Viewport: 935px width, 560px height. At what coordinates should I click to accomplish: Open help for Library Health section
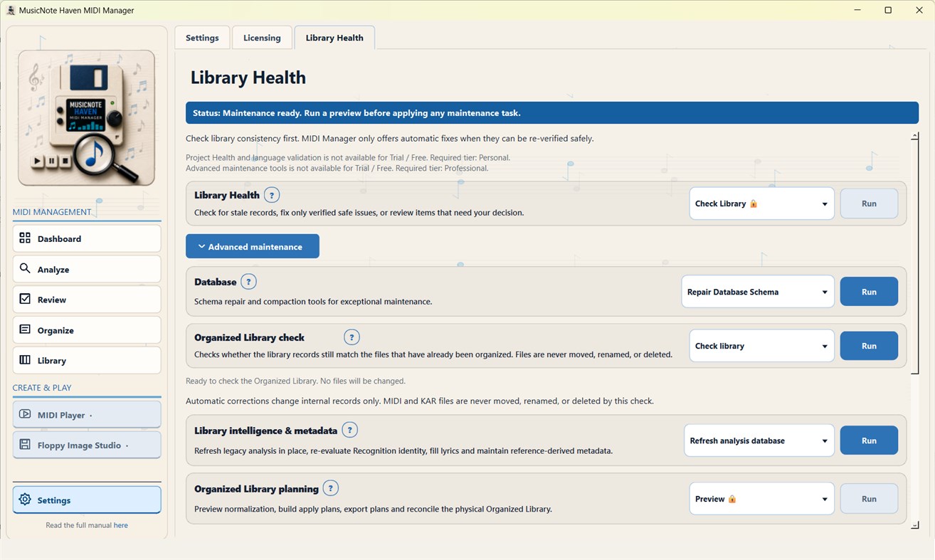pos(272,195)
